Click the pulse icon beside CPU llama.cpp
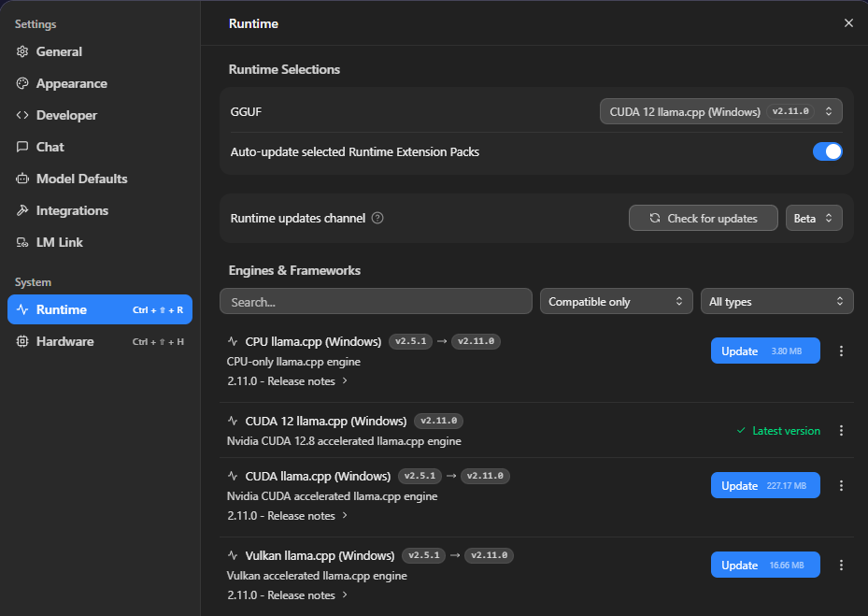The width and height of the screenshot is (868, 616). pos(233,341)
